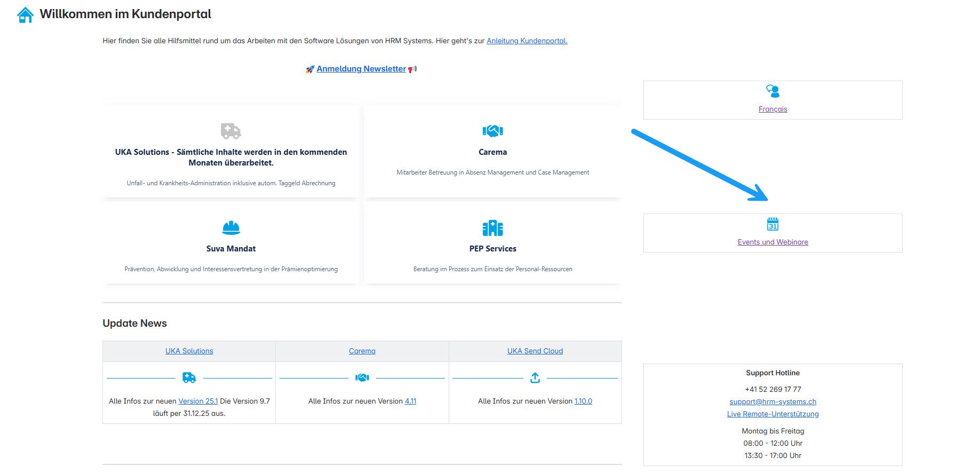Click the calendar icon above Events und Webinare
The image size is (980, 473).
(773, 224)
